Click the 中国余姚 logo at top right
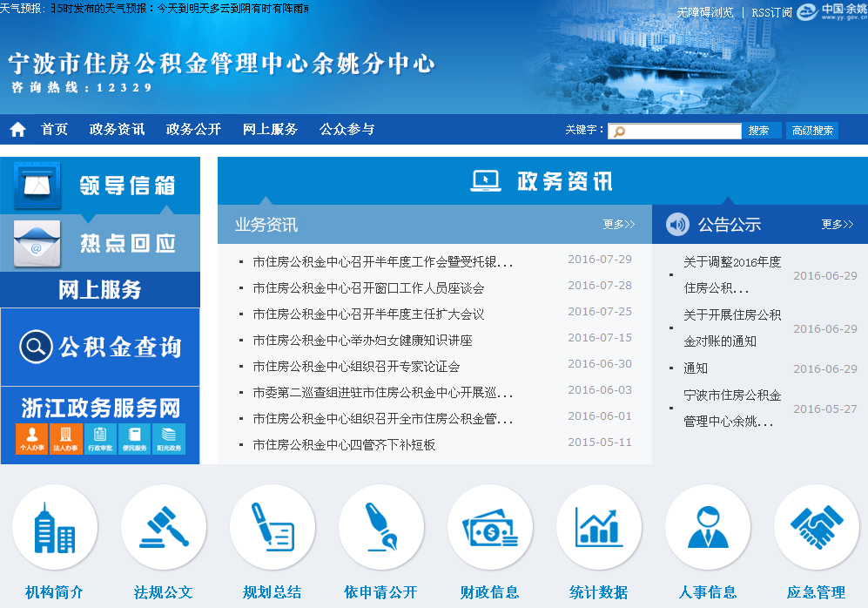The image size is (868, 608). (x=832, y=11)
